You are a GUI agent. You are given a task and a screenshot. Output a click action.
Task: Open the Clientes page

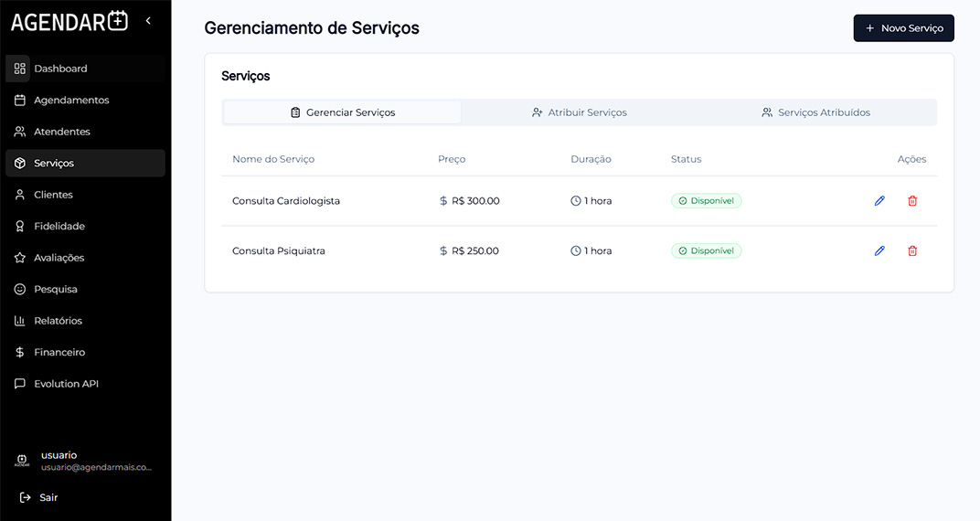[86, 195]
